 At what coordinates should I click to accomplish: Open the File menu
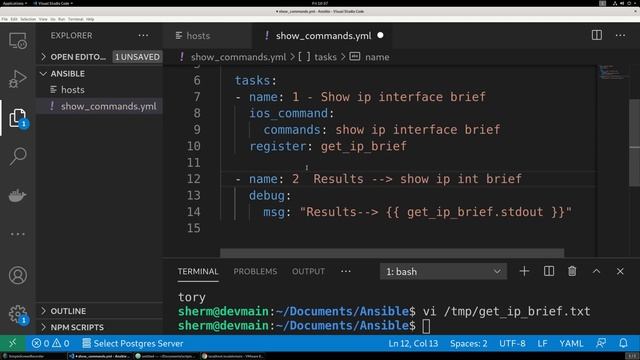point(4,19)
